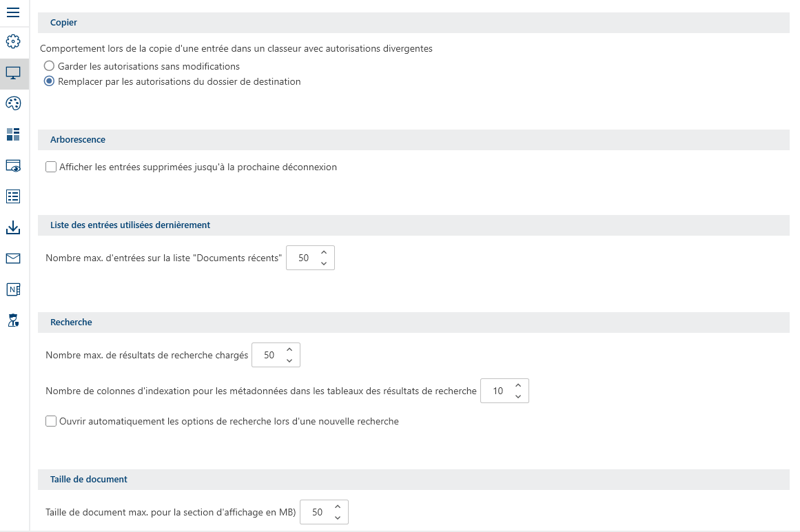Select the OneNote integration icon
800x532 pixels.
coord(12,289)
